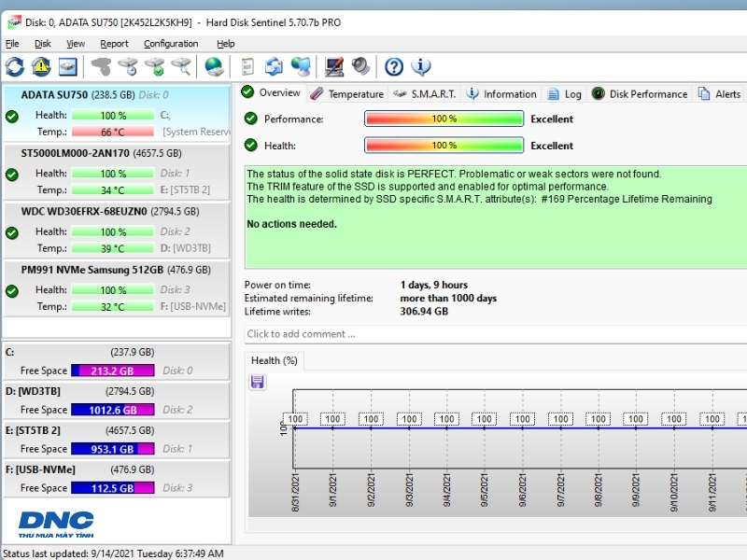
Task: Switch to the Information tab
Action: point(501,94)
